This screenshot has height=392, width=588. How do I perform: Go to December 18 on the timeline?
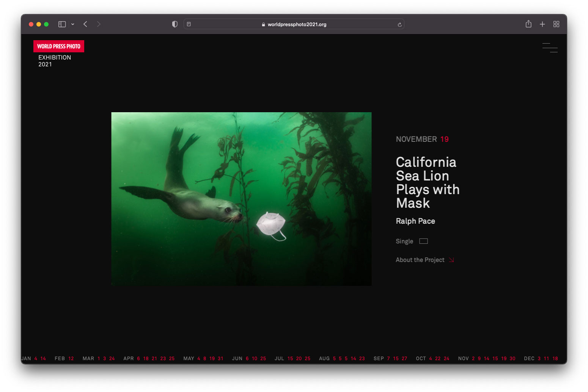pyautogui.click(x=555, y=358)
